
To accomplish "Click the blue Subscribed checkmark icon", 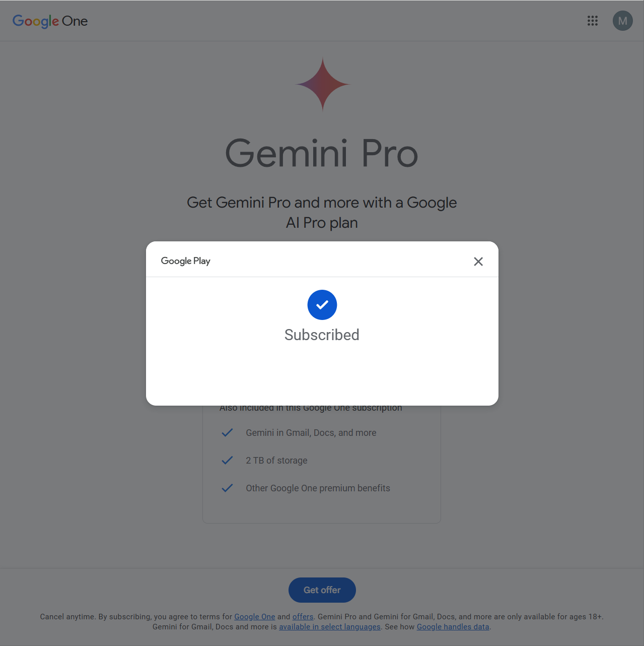I will (322, 305).
